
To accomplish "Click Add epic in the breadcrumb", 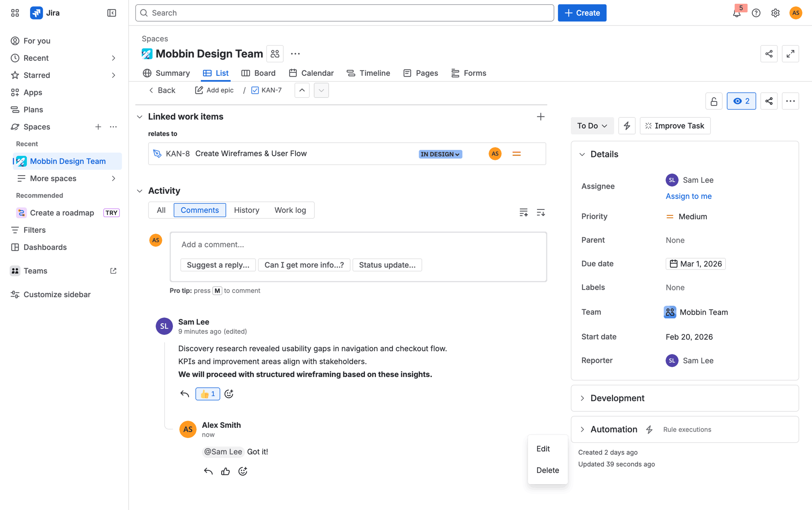I will click(214, 90).
